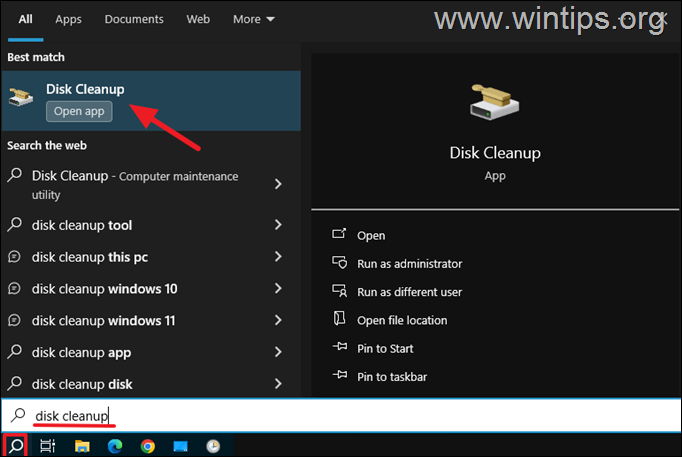Image resolution: width=682 pixels, height=457 pixels.
Task: Open the More dropdown menu
Action: (253, 19)
